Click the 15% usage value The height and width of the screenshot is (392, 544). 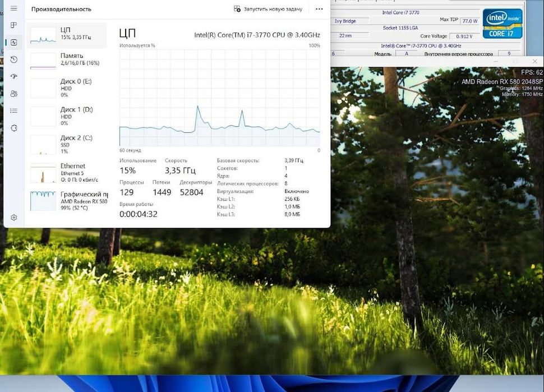click(x=128, y=170)
